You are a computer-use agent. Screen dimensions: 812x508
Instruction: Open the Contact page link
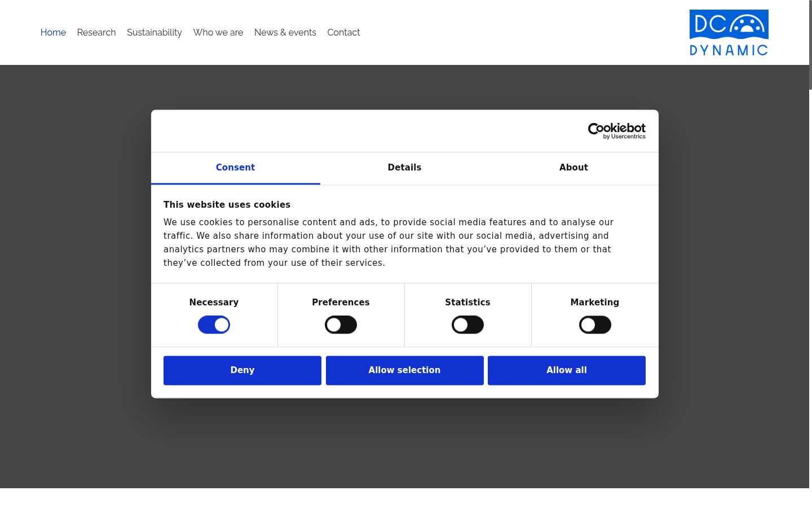point(343,33)
